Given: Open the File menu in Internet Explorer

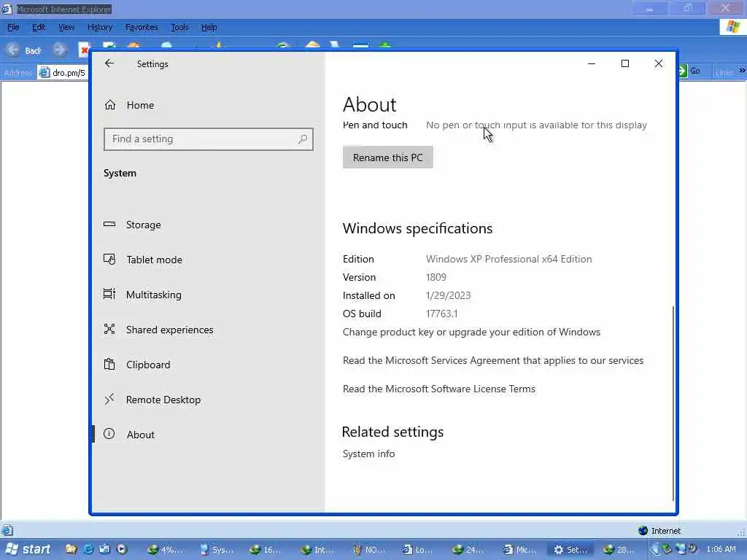Looking at the screenshot, I should point(13,27).
